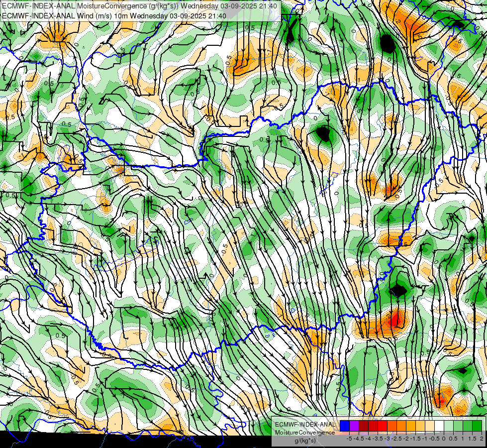Image resolution: width=487 pixels, height=448 pixels.
Task: Click the legend tick value -4.5
Action: tap(359, 439)
